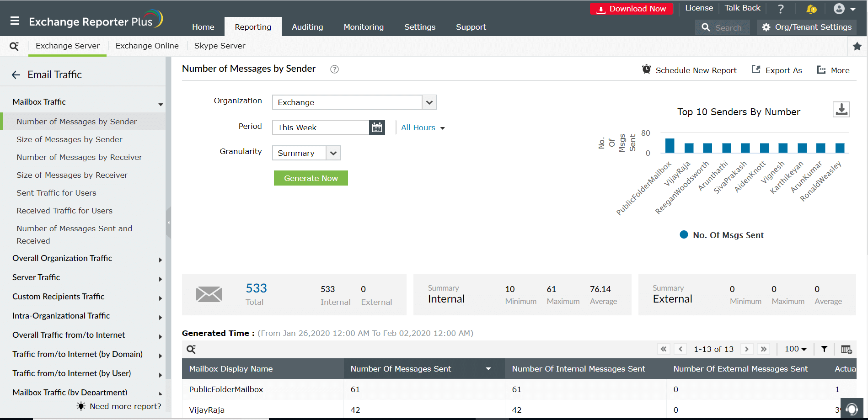Screen dimensions: 868x420
Task: Open Size of Messages by Receiver report
Action: 72,175
